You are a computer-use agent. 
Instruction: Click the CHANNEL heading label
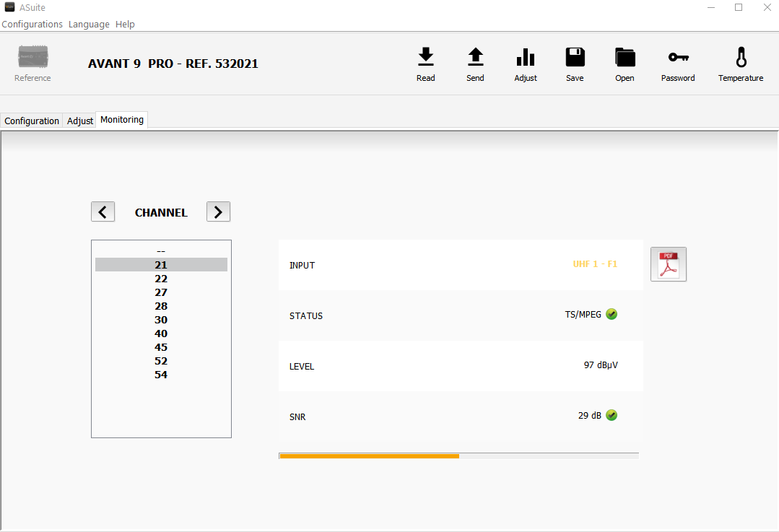[x=161, y=213]
